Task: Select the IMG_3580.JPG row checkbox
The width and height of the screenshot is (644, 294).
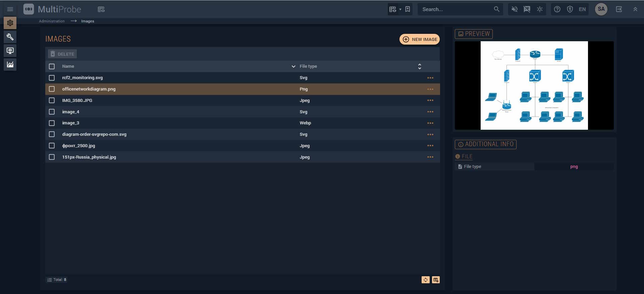Action: pyautogui.click(x=52, y=101)
